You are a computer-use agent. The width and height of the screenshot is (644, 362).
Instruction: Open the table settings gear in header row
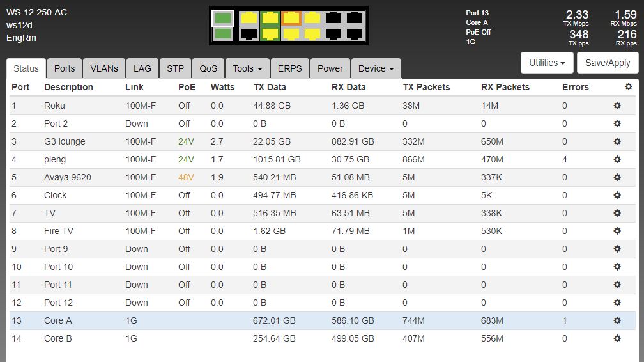[629, 86]
